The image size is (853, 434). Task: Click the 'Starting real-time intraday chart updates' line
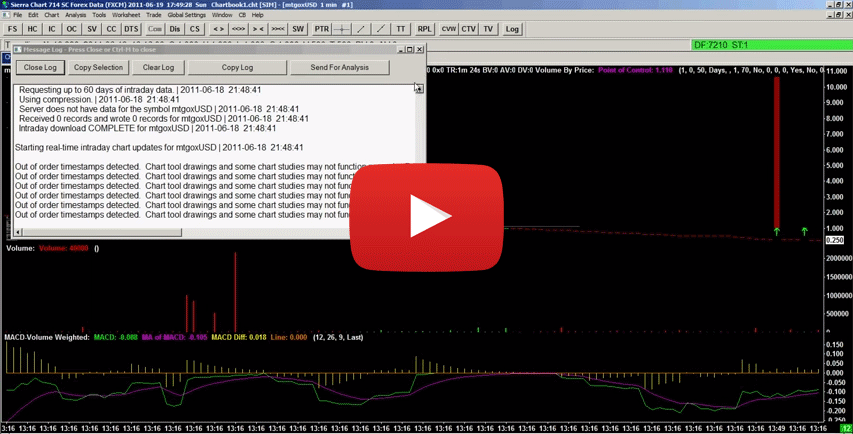[x=159, y=147]
